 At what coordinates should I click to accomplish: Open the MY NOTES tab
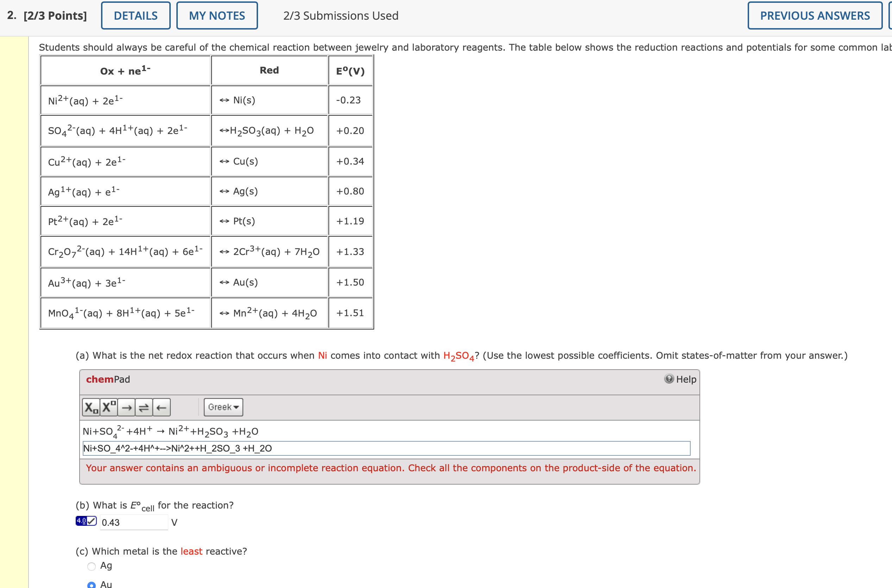pos(217,15)
